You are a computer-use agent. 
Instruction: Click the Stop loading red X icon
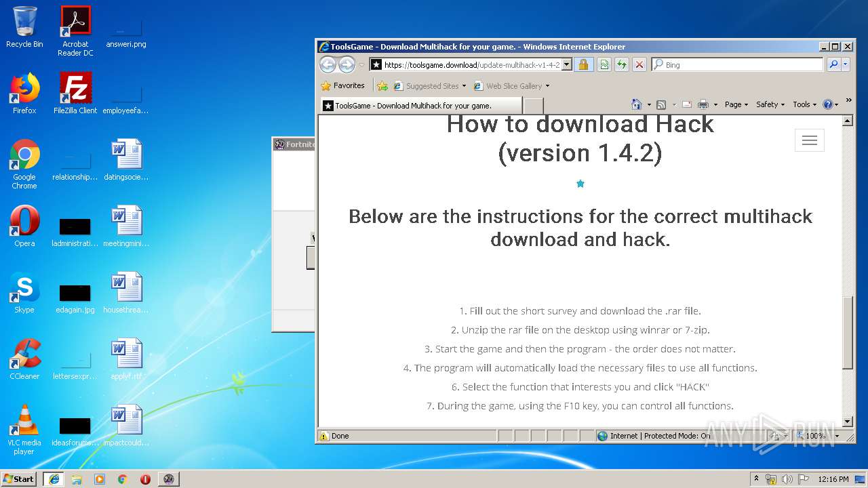(639, 64)
